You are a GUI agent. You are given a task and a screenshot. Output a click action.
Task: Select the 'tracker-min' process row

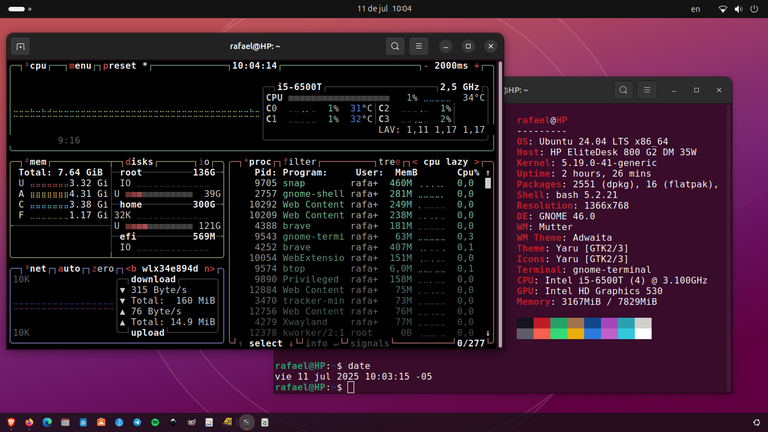coord(361,301)
